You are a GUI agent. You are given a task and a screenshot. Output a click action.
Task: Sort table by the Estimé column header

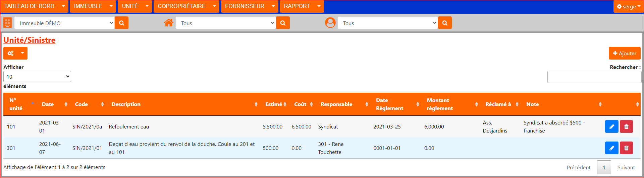coord(275,104)
